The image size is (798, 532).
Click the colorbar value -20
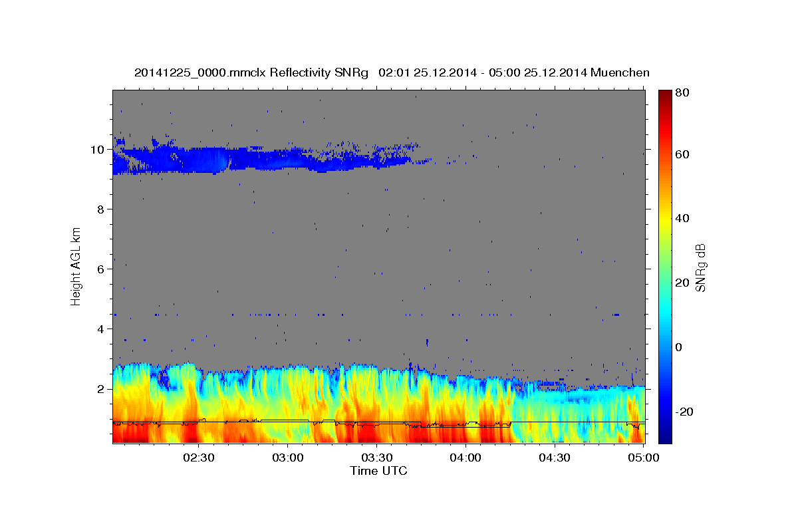(683, 412)
